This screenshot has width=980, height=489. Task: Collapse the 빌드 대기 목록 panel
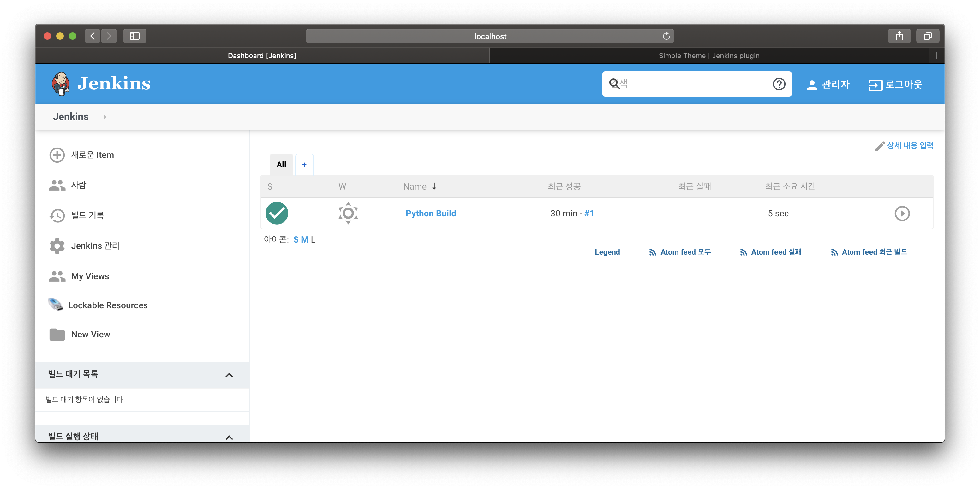pos(229,375)
